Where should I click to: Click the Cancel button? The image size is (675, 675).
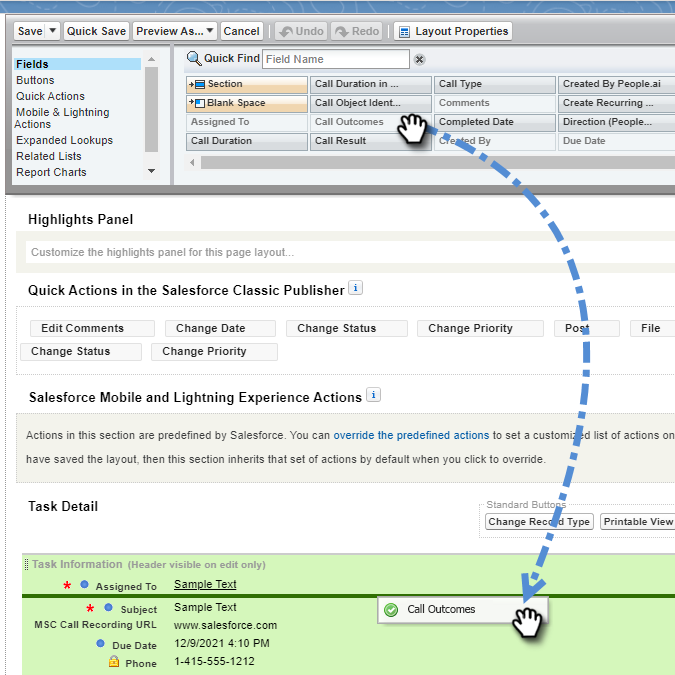point(242,31)
